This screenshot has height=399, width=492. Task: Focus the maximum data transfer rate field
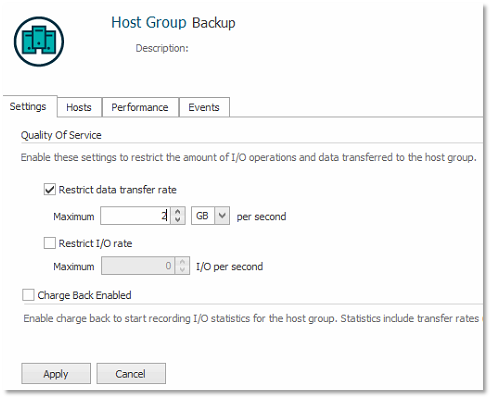tap(136, 216)
